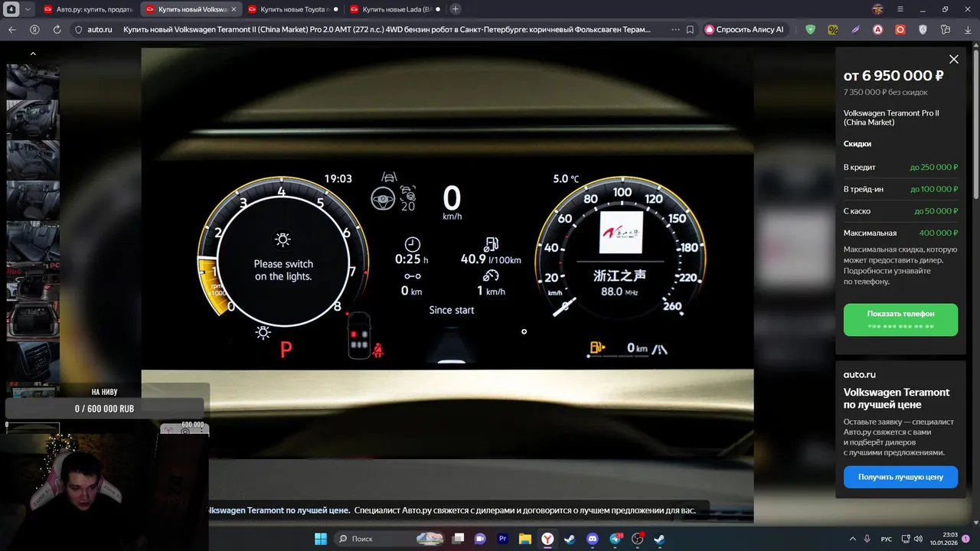Click the auto.ru address field
This screenshot has height=551, width=980.
[100, 30]
